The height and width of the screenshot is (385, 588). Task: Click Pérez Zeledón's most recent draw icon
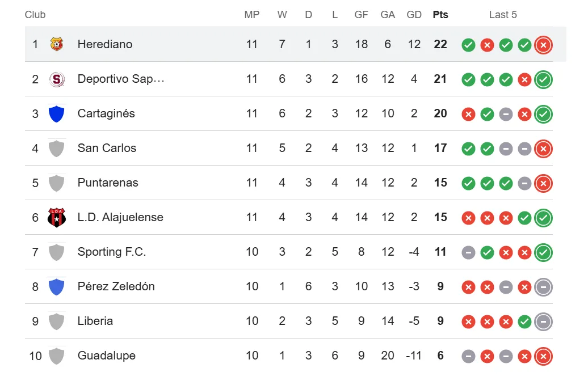(543, 287)
